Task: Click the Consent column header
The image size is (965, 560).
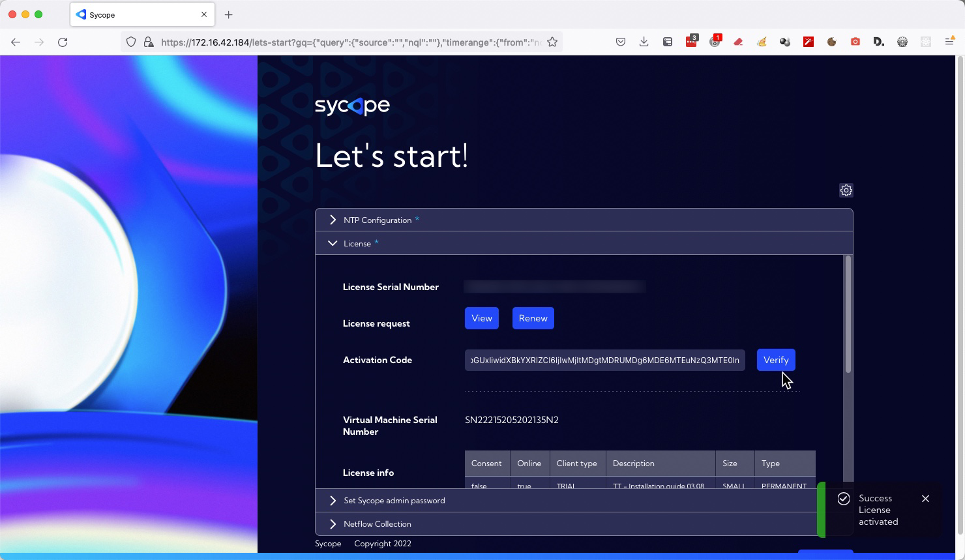Action: click(x=487, y=464)
